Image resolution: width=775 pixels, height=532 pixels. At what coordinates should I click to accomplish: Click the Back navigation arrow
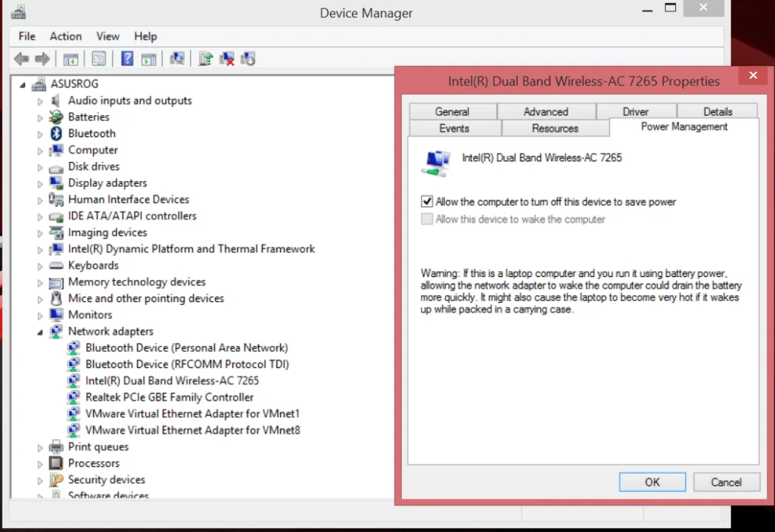pyautogui.click(x=21, y=58)
